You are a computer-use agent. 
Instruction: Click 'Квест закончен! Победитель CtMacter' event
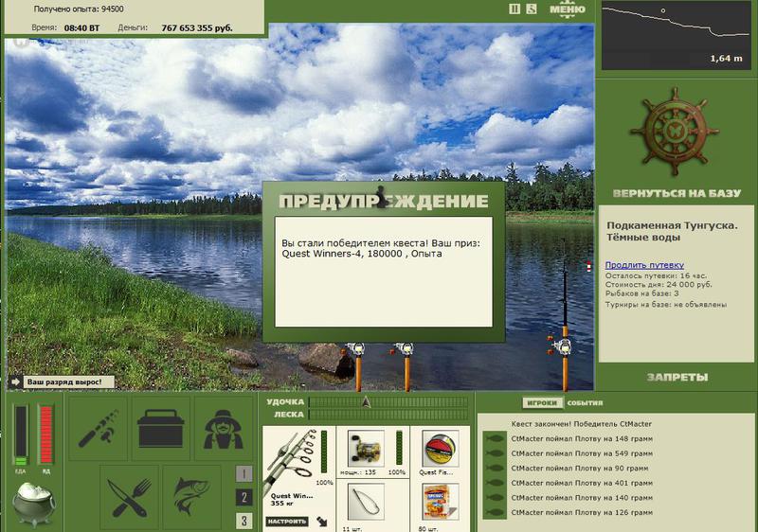tap(581, 424)
